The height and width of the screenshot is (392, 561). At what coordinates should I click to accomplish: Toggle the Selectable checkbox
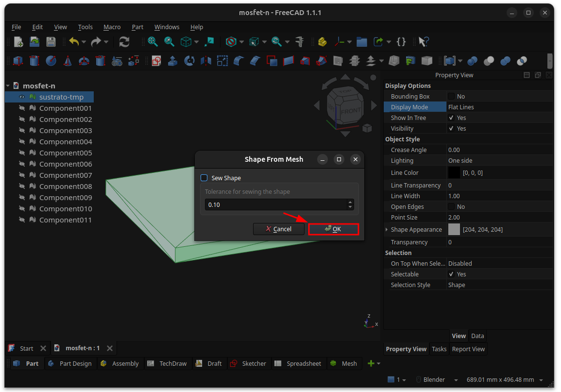[451, 274]
